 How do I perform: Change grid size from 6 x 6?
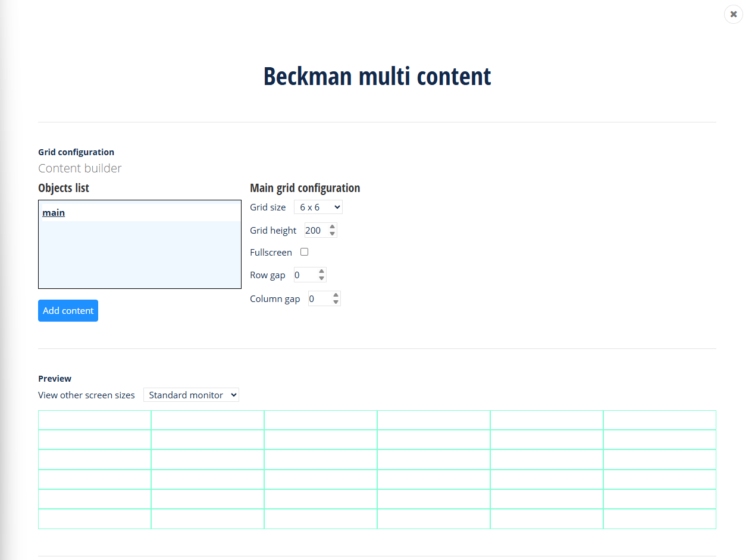coord(318,207)
